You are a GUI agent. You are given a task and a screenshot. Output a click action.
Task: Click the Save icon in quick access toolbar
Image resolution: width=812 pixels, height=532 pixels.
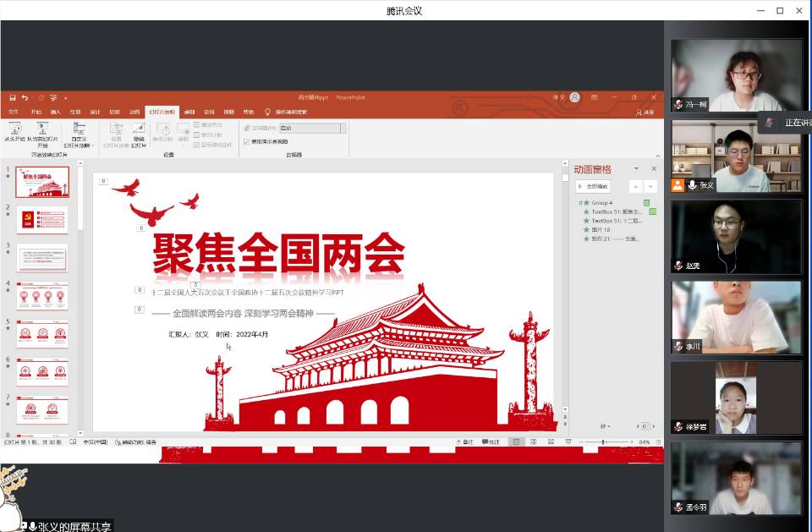(x=13, y=98)
